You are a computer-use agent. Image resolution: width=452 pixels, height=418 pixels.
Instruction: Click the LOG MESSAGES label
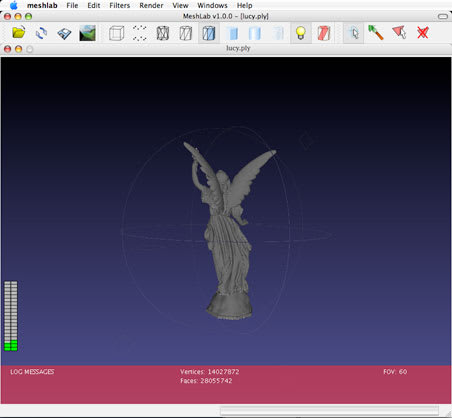click(32, 372)
